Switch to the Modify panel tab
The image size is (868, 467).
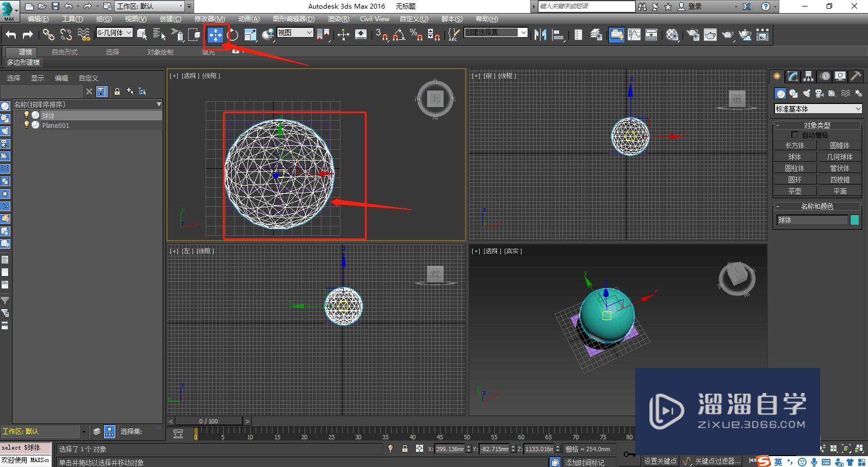[793, 76]
